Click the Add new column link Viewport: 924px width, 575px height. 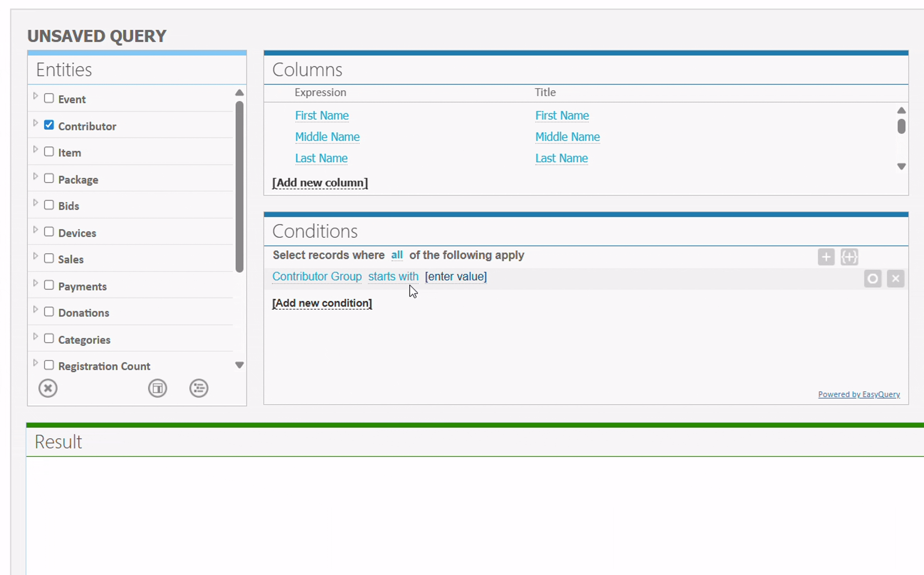320,183
